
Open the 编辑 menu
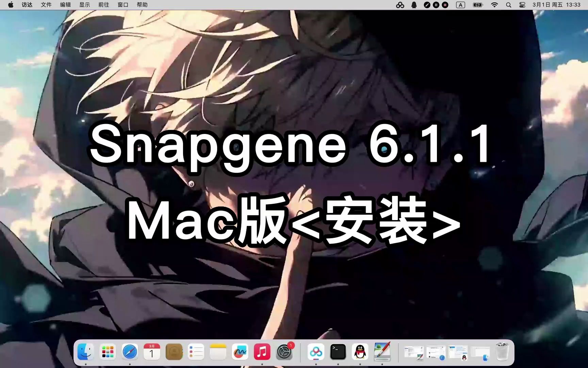(x=65, y=5)
